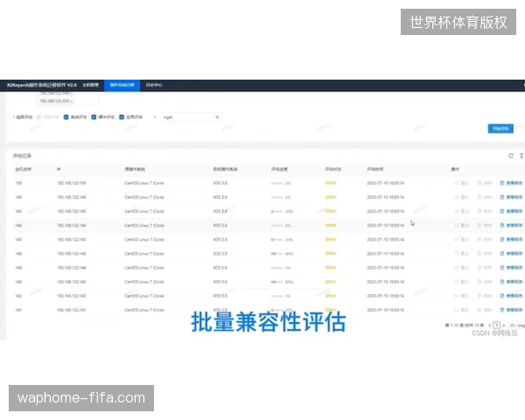View report for host 192.168.122.150

[x=511, y=183]
